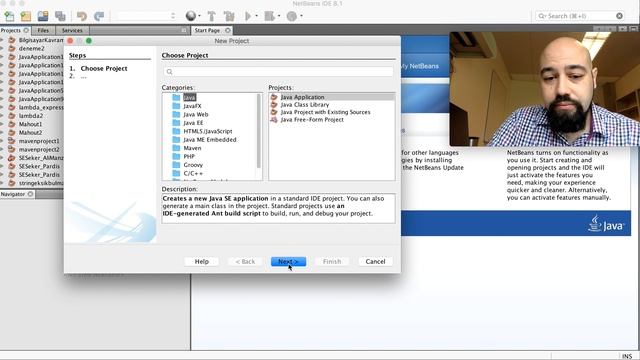Click the New Project toolbar icon
This screenshot has height=360, width=640.
[26, 16]
